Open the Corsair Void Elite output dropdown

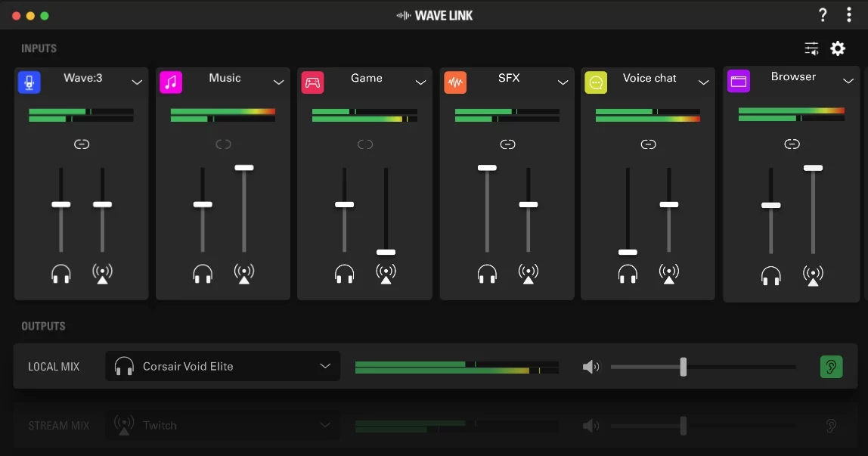pyautogui.click(x=222, y=366)
